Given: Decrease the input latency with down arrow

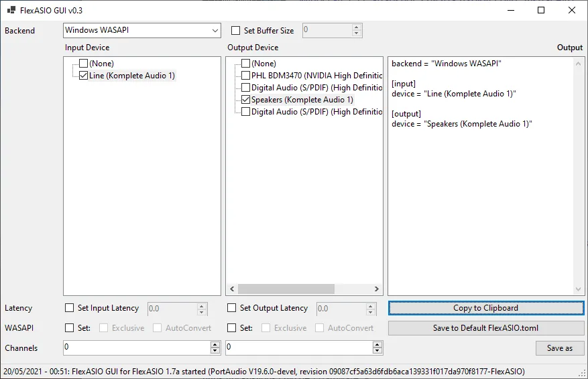Looking at the screenshot, I should [x=202, y=312].
